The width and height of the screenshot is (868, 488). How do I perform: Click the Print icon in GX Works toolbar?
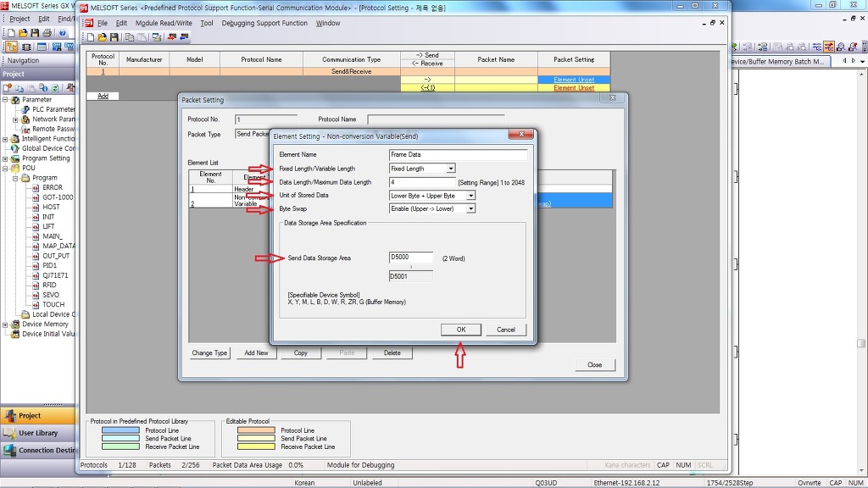click(47, 33)
